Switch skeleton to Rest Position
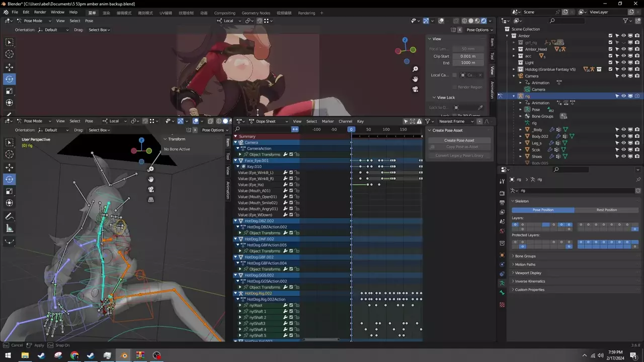Image resolution: width=644 pixels, height=362 pixels. 606,210
